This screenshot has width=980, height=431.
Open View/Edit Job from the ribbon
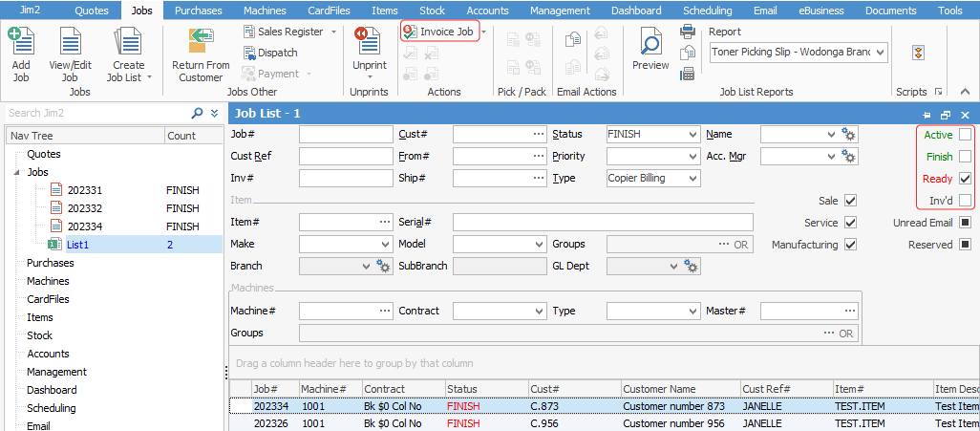(x=70, y=44)
